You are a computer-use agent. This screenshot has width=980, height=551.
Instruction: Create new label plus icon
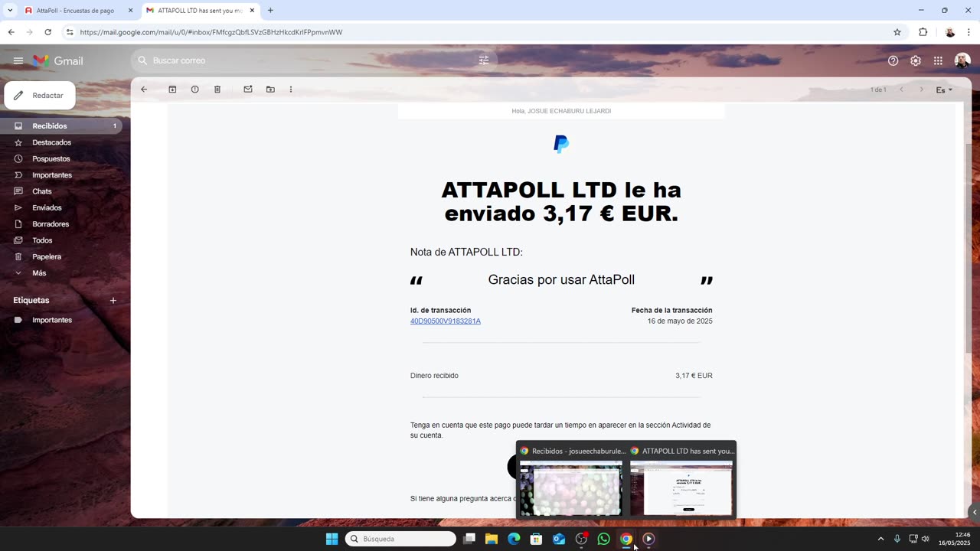click(x=113, y=301)
